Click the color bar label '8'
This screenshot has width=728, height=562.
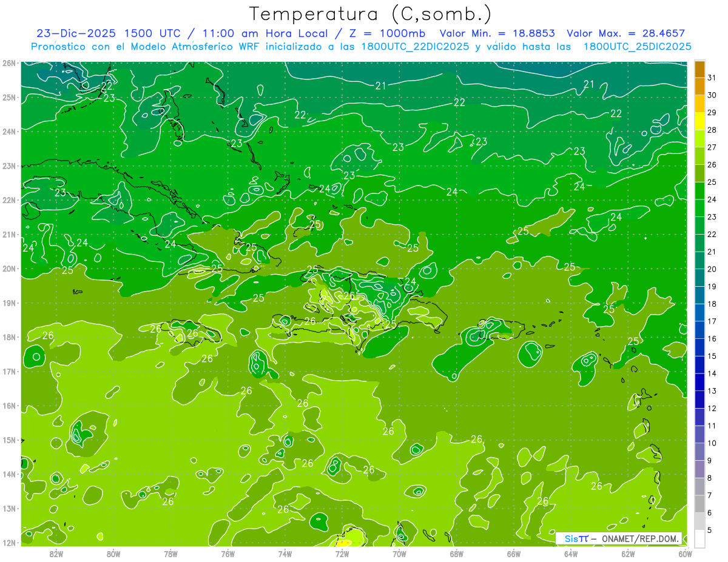(710, 478)
